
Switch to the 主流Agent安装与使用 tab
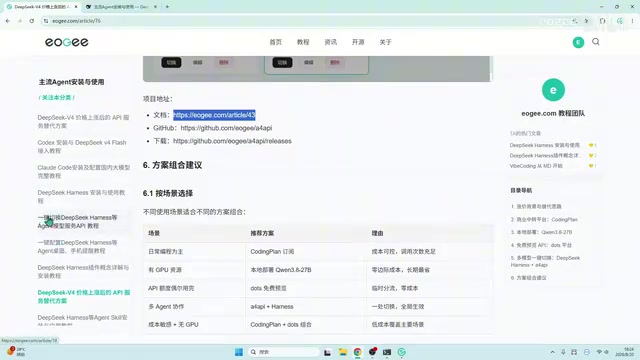120,7
